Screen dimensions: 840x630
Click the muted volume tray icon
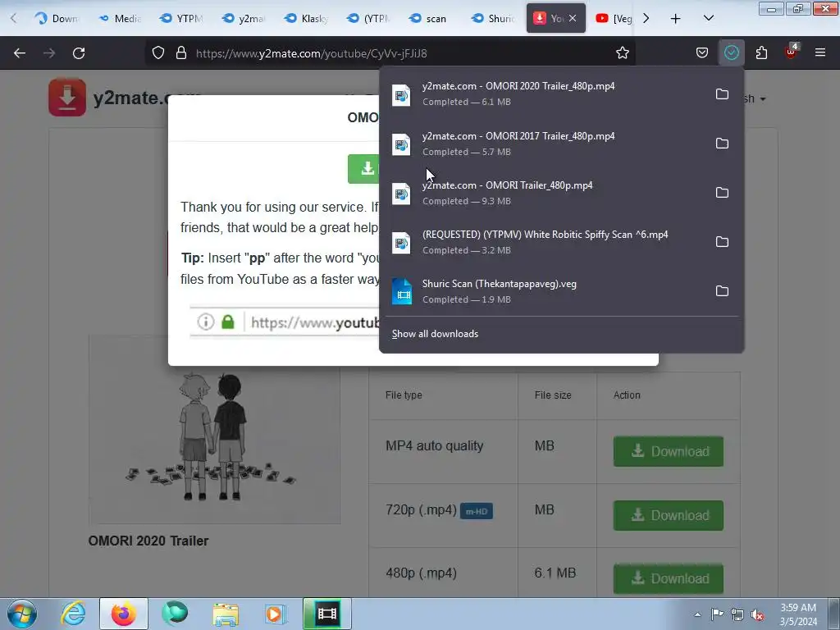(x=757, y=615)
